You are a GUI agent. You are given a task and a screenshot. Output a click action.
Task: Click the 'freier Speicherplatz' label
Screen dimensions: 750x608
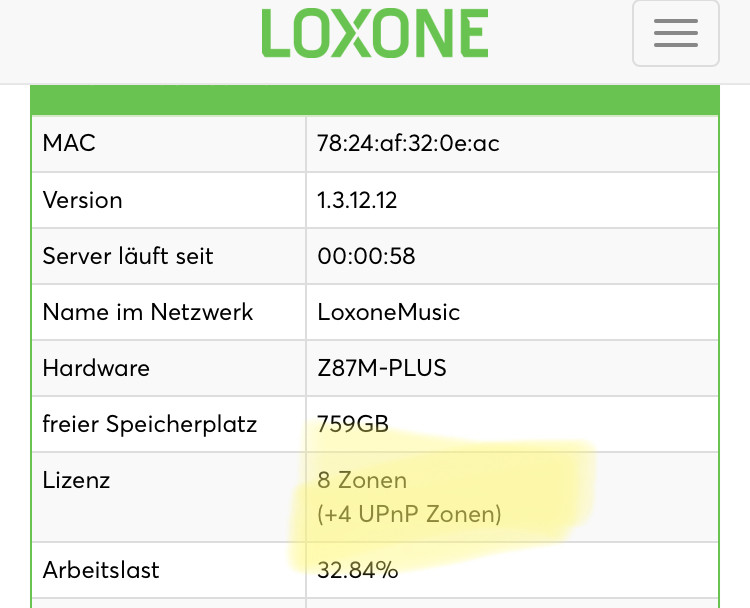[x=150, y=424]
